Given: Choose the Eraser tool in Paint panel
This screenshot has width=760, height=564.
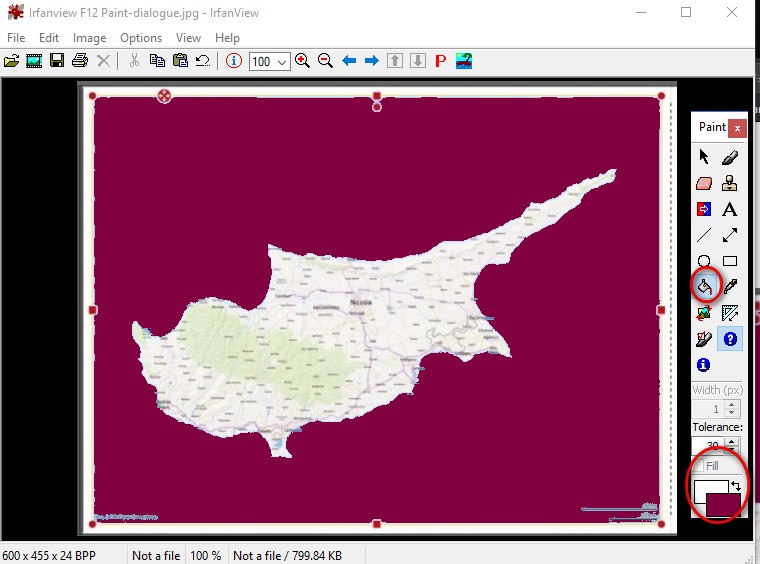Looking at the screenshot, I should (x=704, y=183).
